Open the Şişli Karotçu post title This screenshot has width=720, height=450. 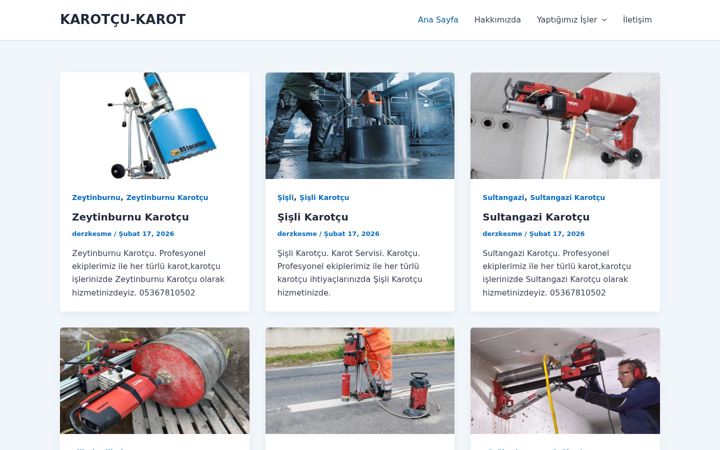[313, 217]
